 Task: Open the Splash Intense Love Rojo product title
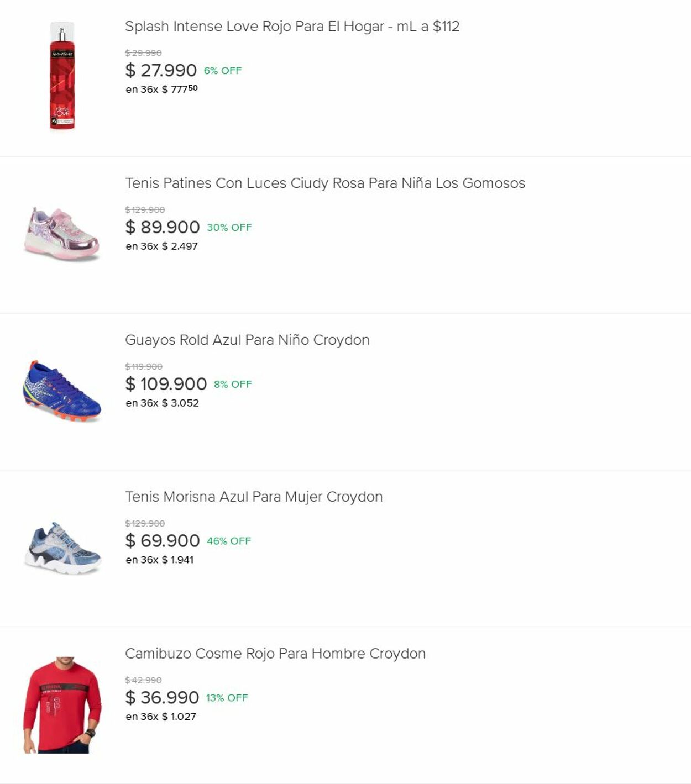pyautogui.click(x=292, y=27)
